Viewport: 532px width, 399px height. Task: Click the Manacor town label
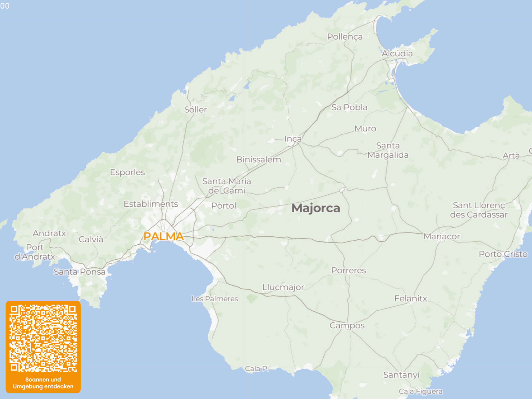click(441, 236)
